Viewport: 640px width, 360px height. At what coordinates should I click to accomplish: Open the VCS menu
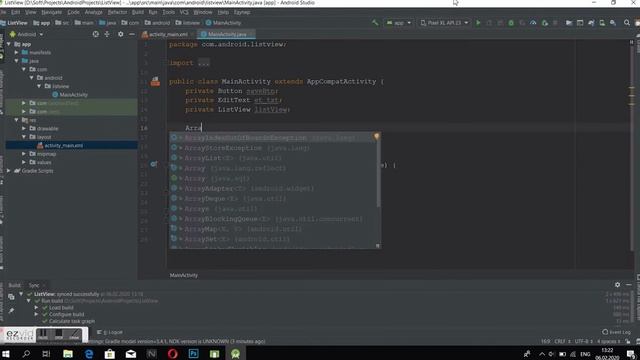(184, 12)
